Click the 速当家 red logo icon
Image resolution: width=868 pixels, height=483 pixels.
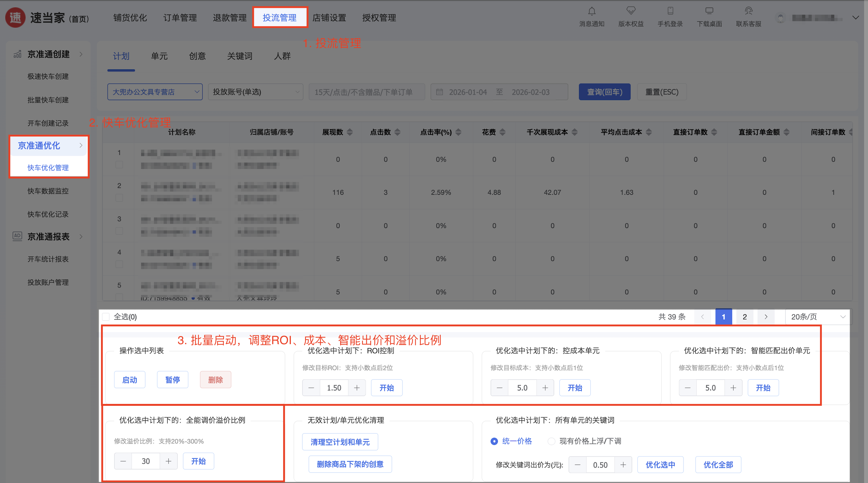(x=15, y=17)
